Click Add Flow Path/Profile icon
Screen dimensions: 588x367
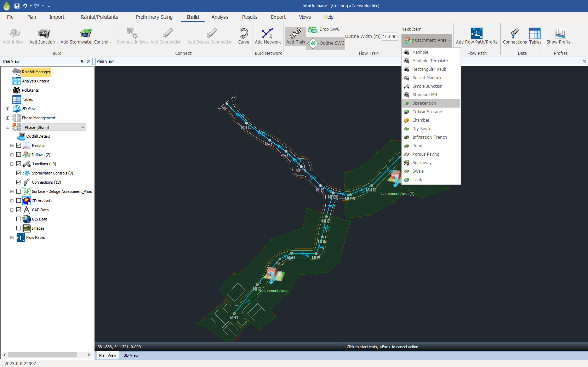[476, 33]
